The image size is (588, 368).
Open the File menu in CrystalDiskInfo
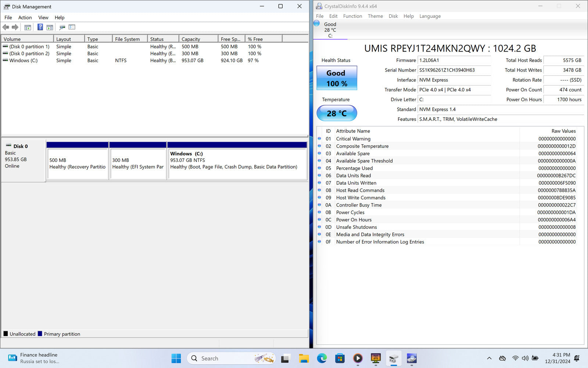coord(320,16)
